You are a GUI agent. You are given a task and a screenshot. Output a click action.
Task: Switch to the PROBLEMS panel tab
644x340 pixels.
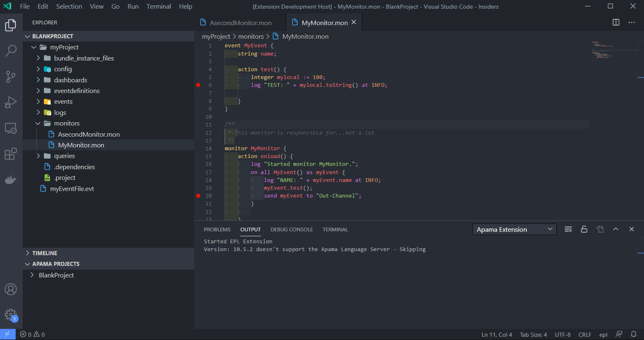(217, 229)
